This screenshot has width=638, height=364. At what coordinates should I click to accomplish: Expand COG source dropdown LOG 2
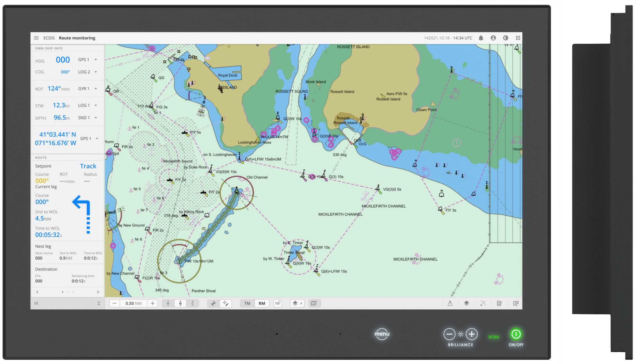pos(88,72)
